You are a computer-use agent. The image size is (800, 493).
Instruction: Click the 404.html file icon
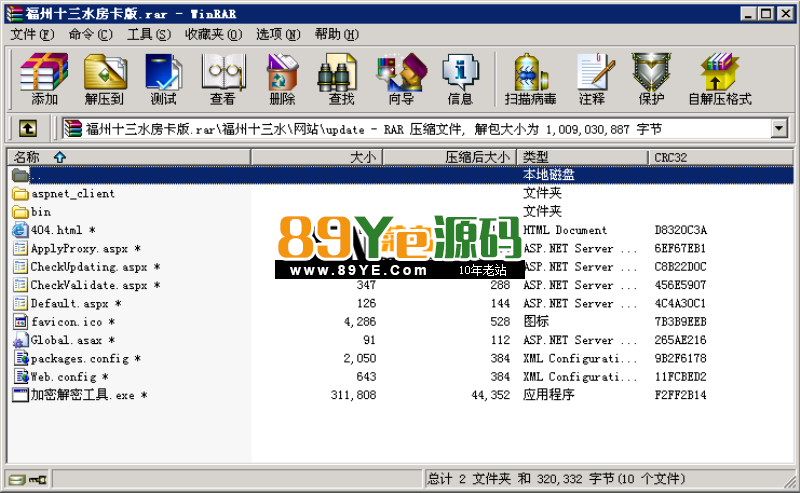click(20, 230)
